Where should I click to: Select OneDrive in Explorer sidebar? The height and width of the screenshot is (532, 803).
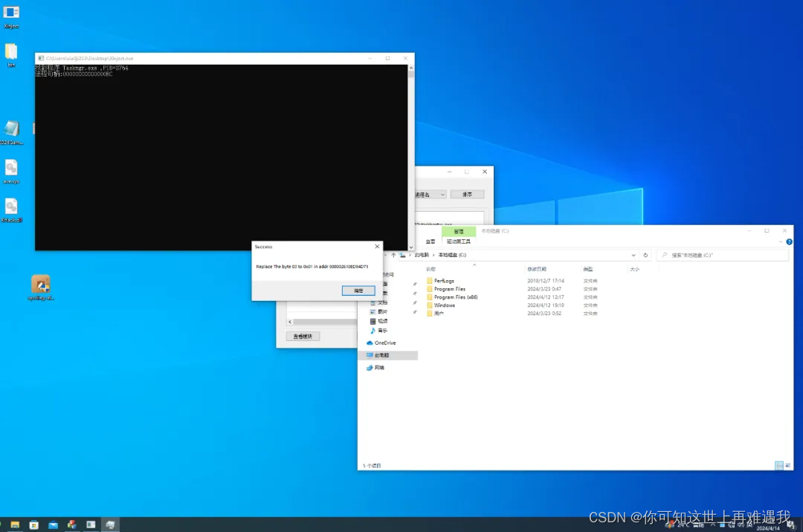click(x=381, y=343)
